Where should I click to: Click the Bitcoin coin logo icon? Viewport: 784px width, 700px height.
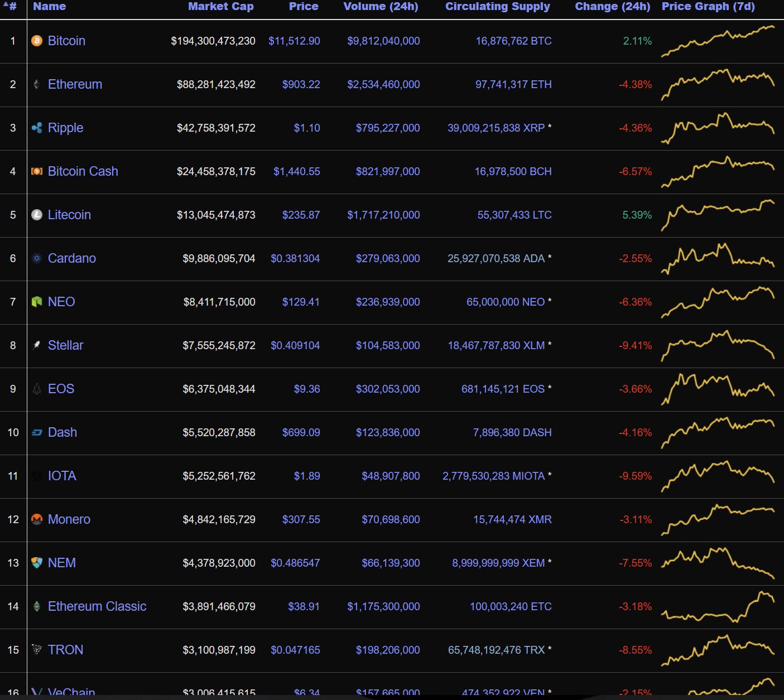tap(37, 41)
